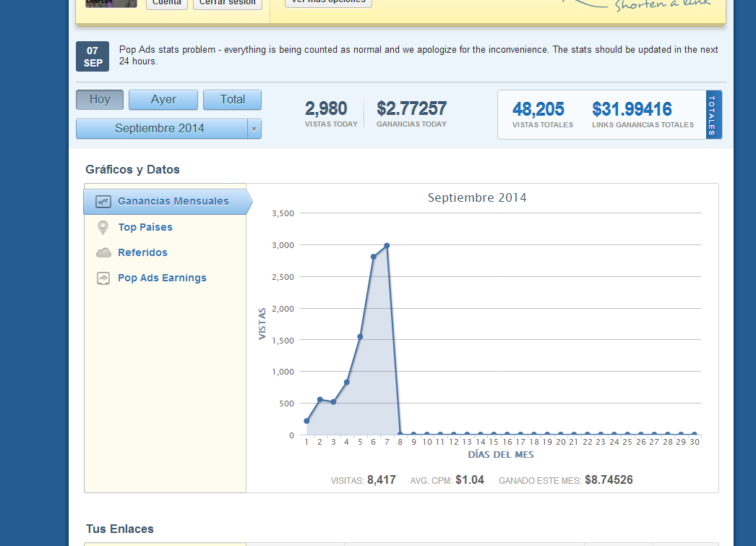Click the $31.99416 links ganancias totales value
Image resolution: width=756 pixels, height=546 pixels.
[x=632, y=109]
